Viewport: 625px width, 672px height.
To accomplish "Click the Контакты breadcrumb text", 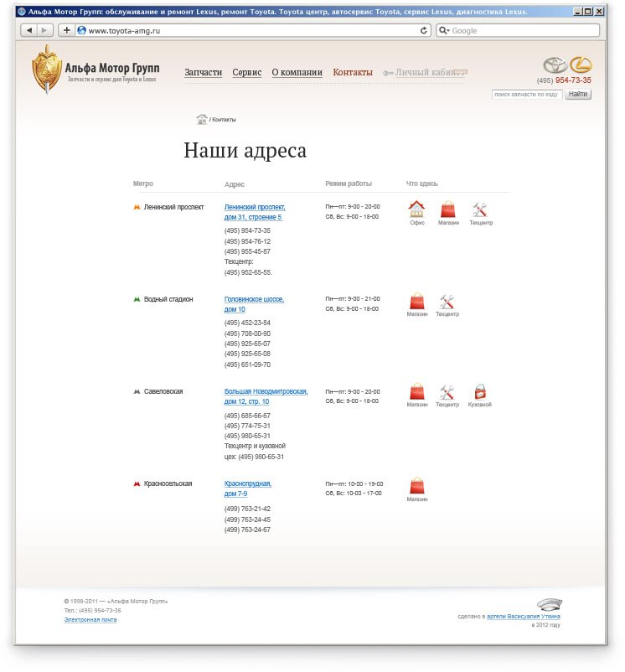I will 224,120.
